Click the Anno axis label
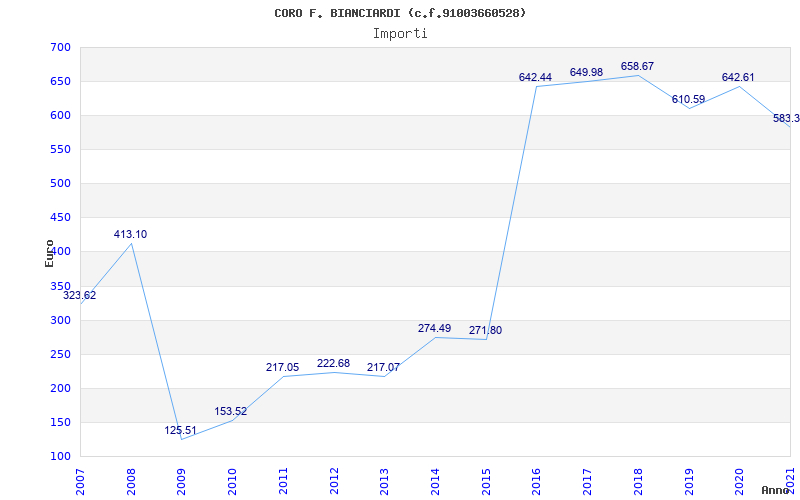The image size is (800, 500). click(x=775, y=490)
